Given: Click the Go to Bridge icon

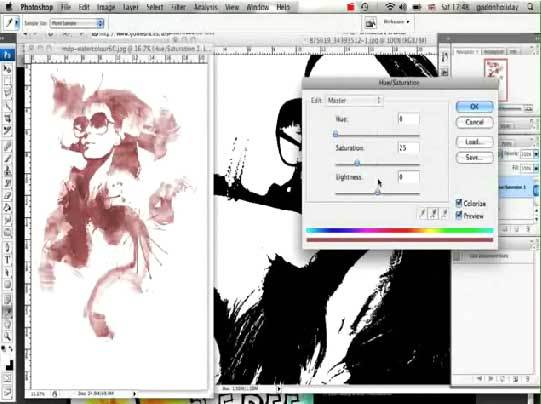Looking at the screenshot, I should click(x=370, y=23).
